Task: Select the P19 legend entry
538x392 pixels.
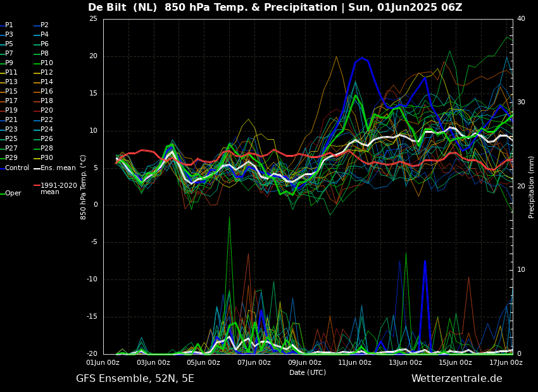Action: 9,111
